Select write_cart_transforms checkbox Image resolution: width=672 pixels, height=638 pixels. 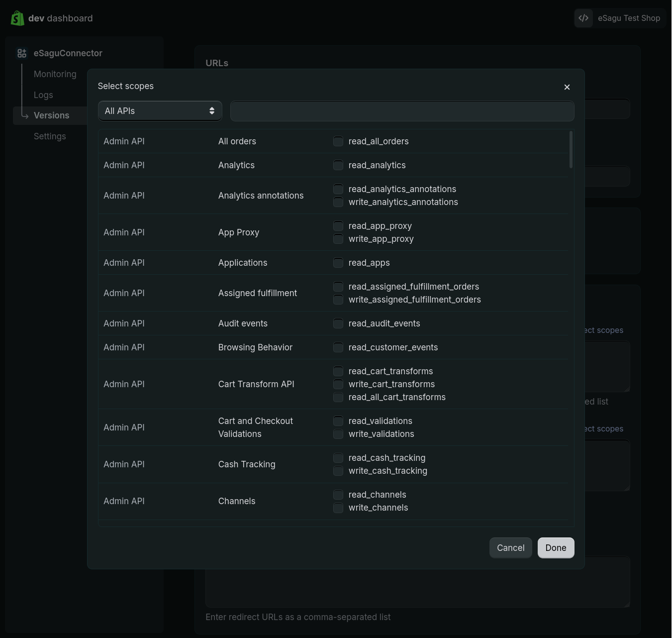(338, 384)
